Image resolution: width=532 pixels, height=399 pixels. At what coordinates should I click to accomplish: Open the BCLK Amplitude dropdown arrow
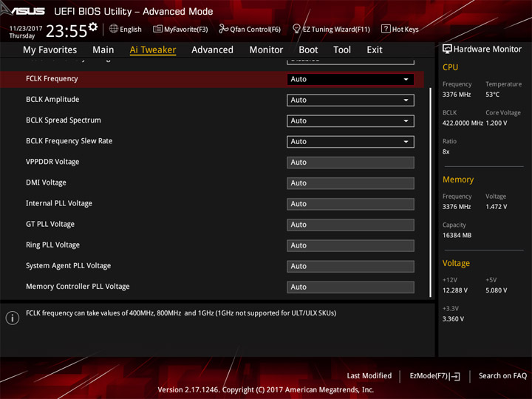[406, 100]
